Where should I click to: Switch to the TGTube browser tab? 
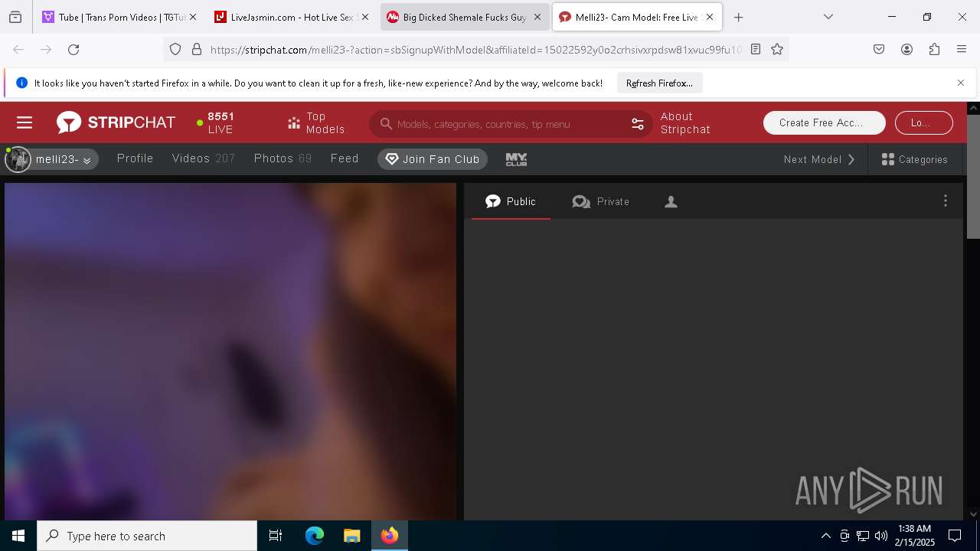coord(119,17)
